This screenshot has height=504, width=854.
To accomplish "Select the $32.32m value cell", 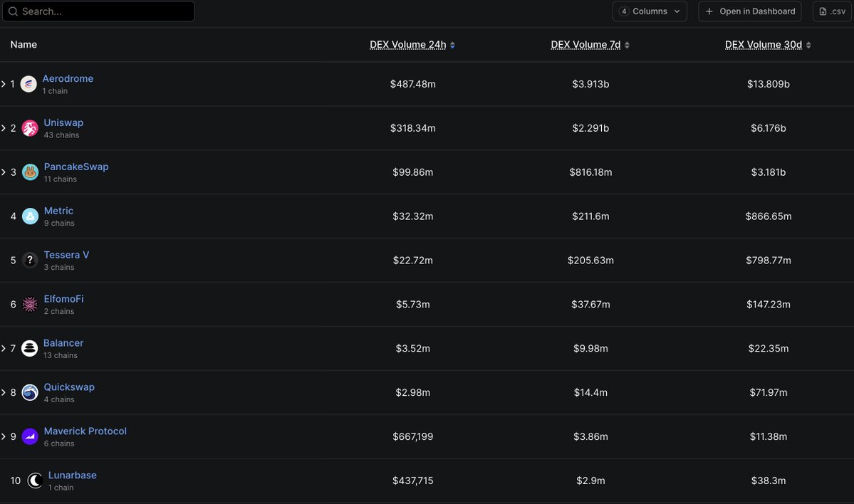I will click(x=413, y=216).
